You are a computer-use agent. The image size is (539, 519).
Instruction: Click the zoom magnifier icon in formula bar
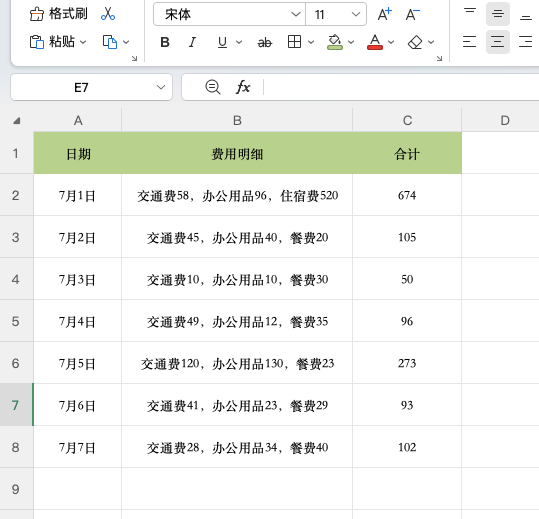[213, 87]
